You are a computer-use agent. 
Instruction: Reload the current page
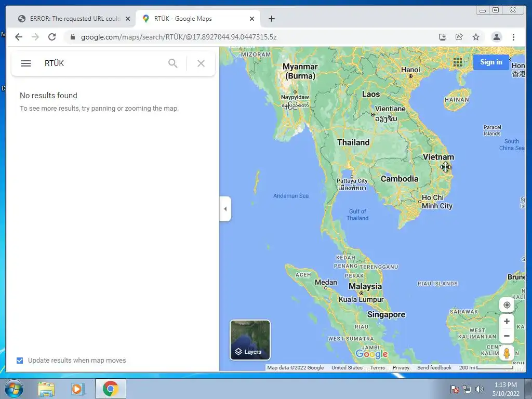52,37
